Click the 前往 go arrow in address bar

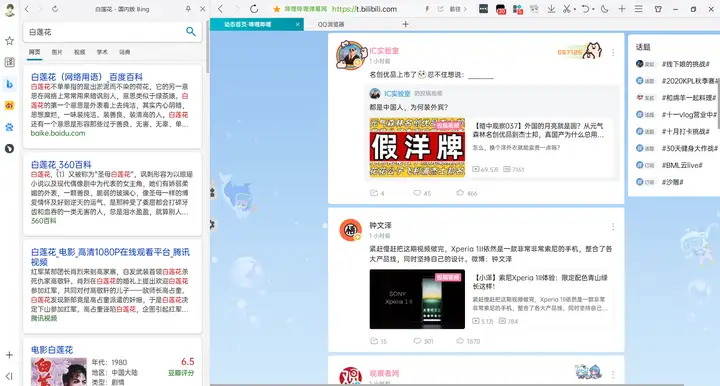[x=458, y=9]
